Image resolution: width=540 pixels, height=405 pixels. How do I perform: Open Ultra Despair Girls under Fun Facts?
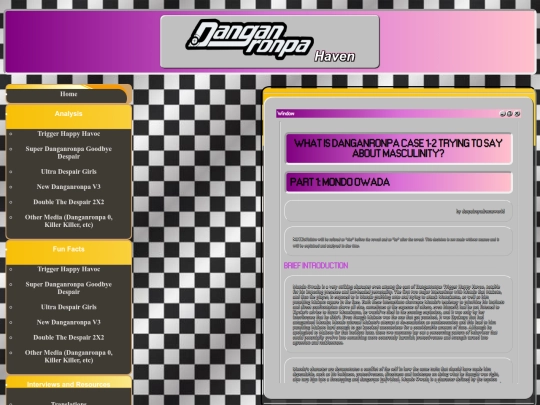point(69,307)
